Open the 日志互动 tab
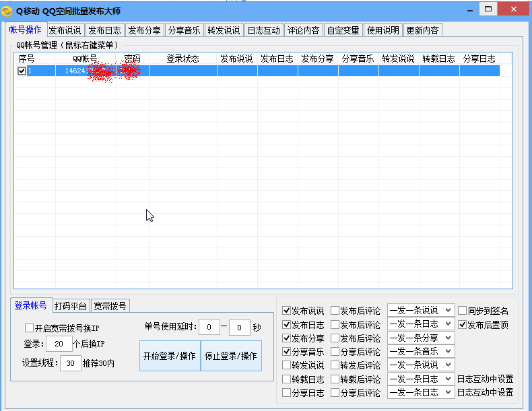The height and width of the screenshot is (411, 532). (263, 30)
